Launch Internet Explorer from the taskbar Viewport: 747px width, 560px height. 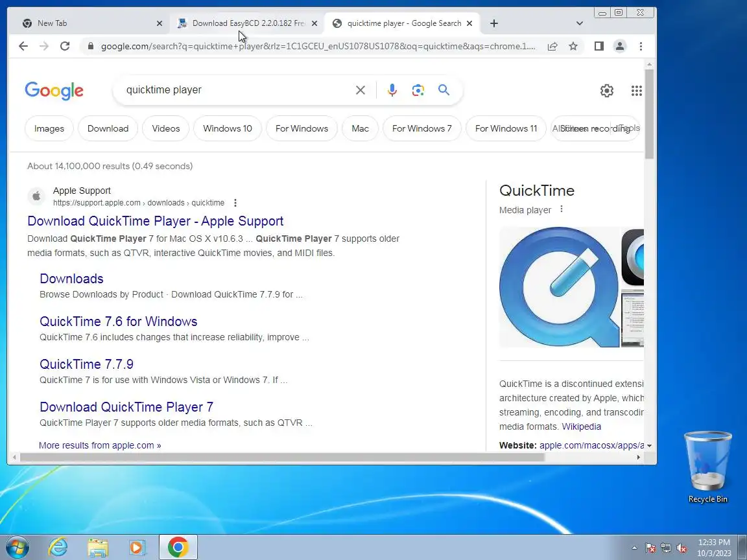(x=58, y=547)
